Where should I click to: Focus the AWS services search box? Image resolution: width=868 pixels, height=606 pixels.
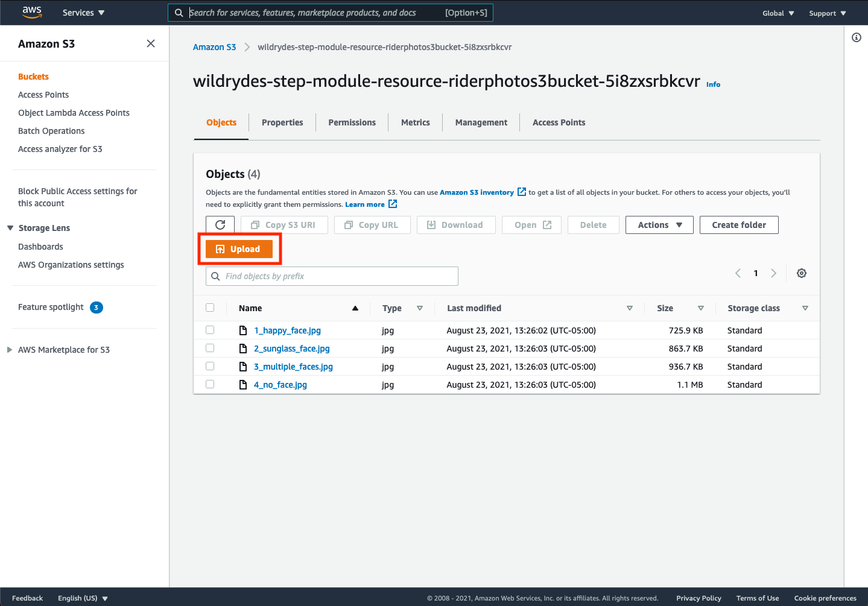(330, 13)
